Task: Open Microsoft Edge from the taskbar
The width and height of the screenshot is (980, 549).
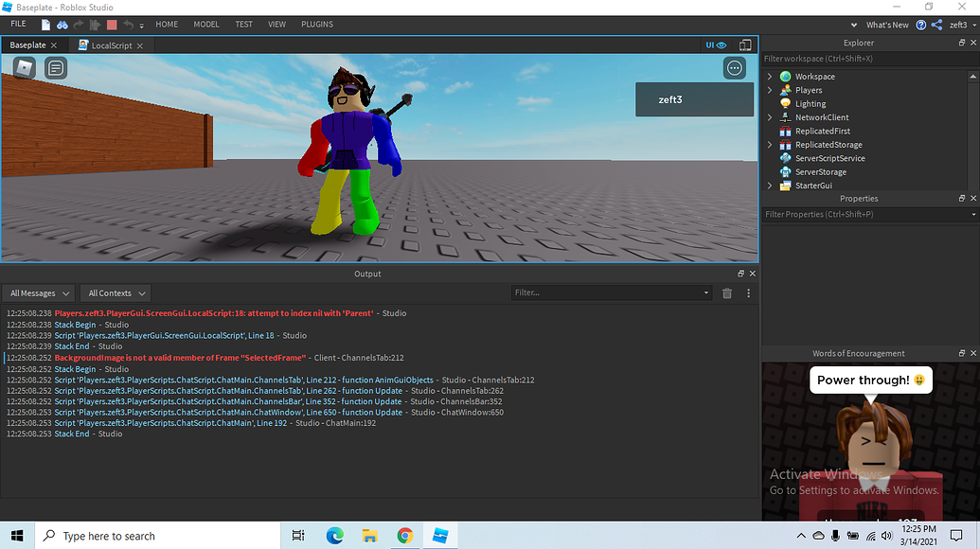Action: pos(334,536)
